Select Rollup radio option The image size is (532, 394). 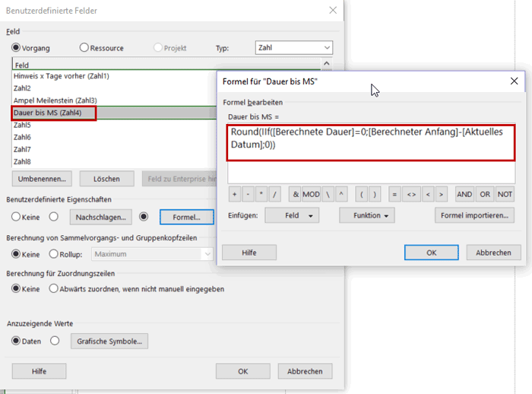(54, 254)
